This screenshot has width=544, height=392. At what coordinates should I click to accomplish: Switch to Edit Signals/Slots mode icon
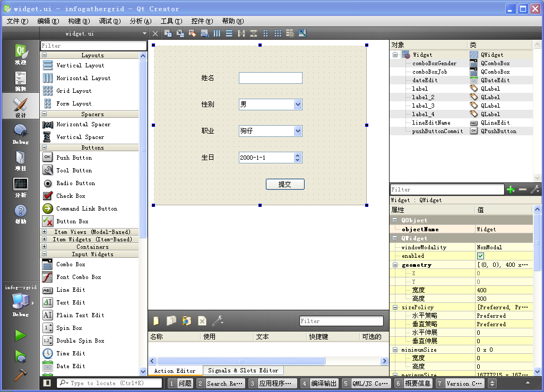[180, 33]
